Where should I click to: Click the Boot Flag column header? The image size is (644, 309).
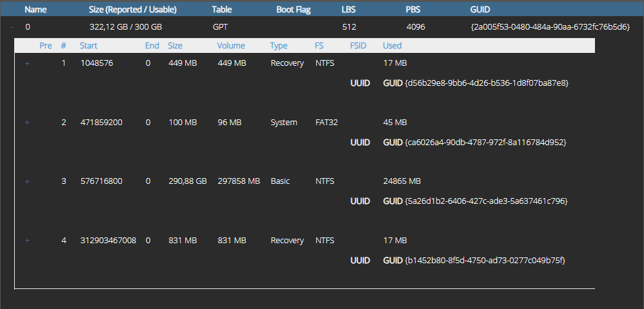tap(294, 10)
